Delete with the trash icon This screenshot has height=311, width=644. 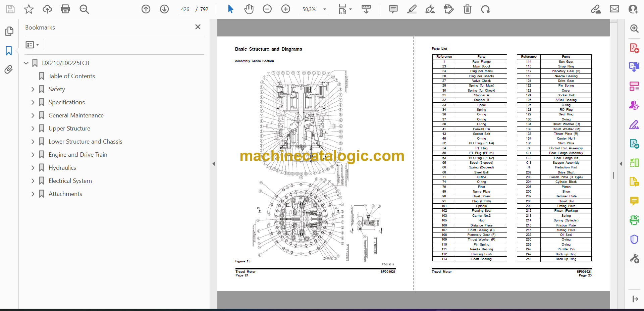467,9
